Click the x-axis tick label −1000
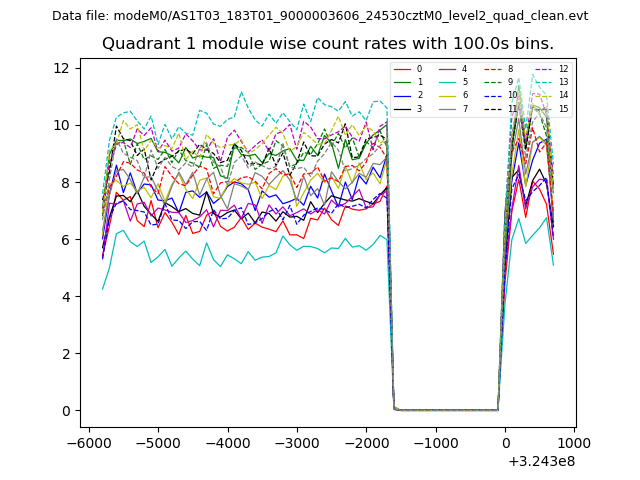Viewport: 640px width, 480px height. coord(435,442)
